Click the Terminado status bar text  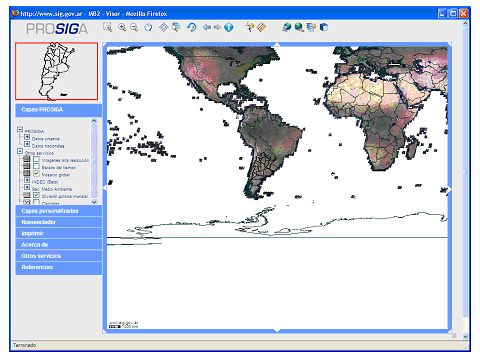point(24,345)
